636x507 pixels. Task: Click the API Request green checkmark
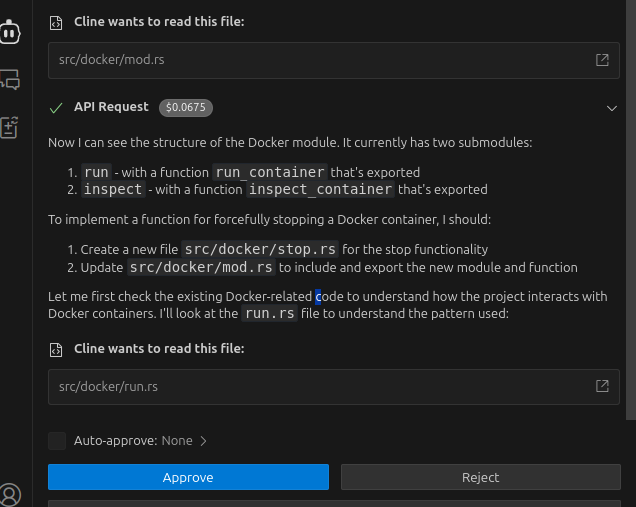(56, 107)
